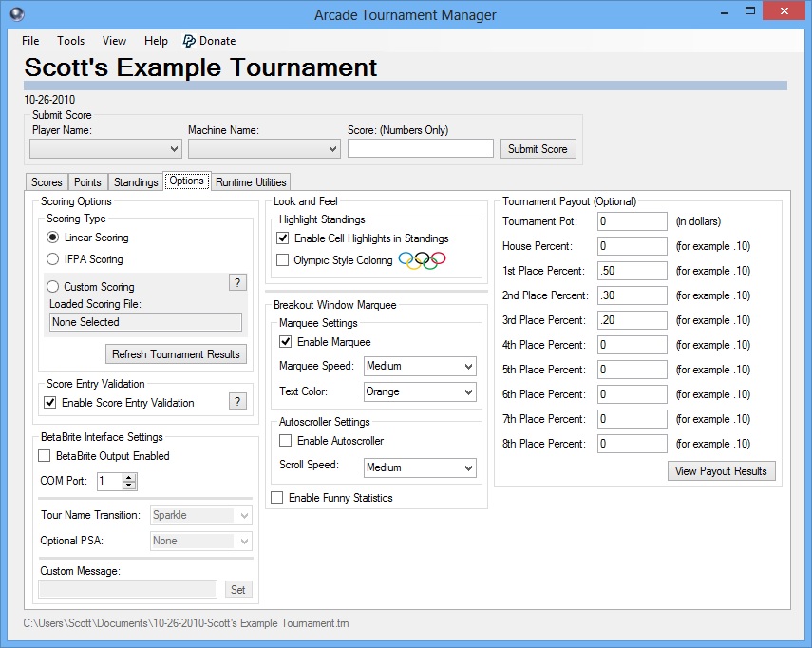Click View Payout Results button
This screenshot has width=812, height=648.
click(721, 471)
